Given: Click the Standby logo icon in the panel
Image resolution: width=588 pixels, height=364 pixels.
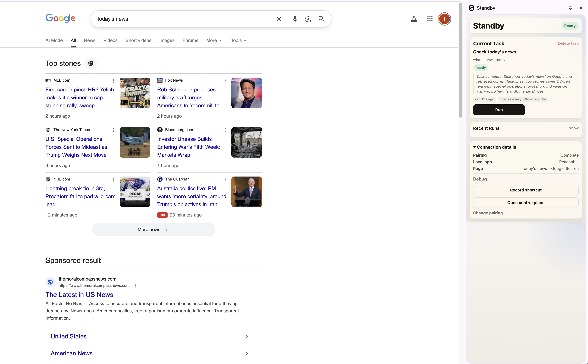Looking at the screenshot, I should pos(471,8).
